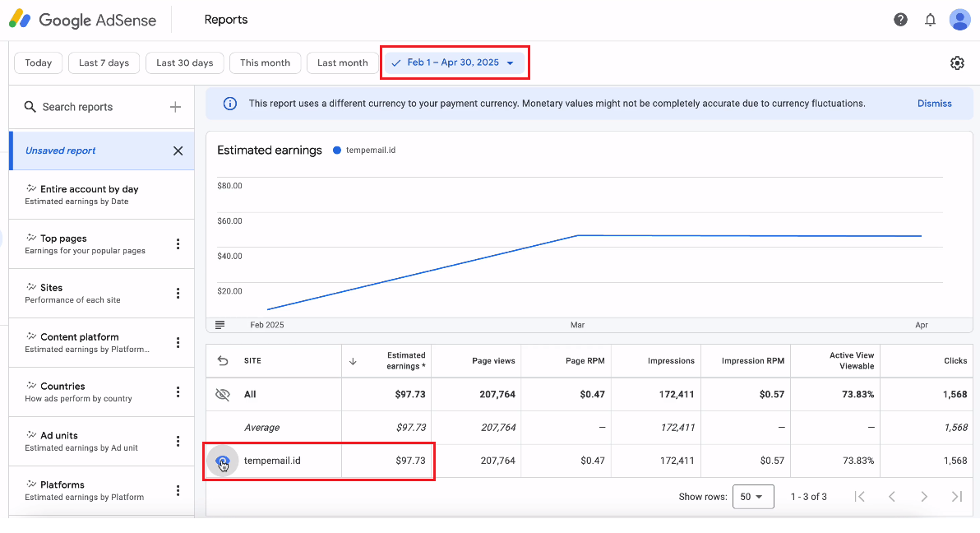The width and height of the screenshot is (980, 533).
Task: Click 73.83% in the tempemail.id row
Action: (x=858, y=461)
